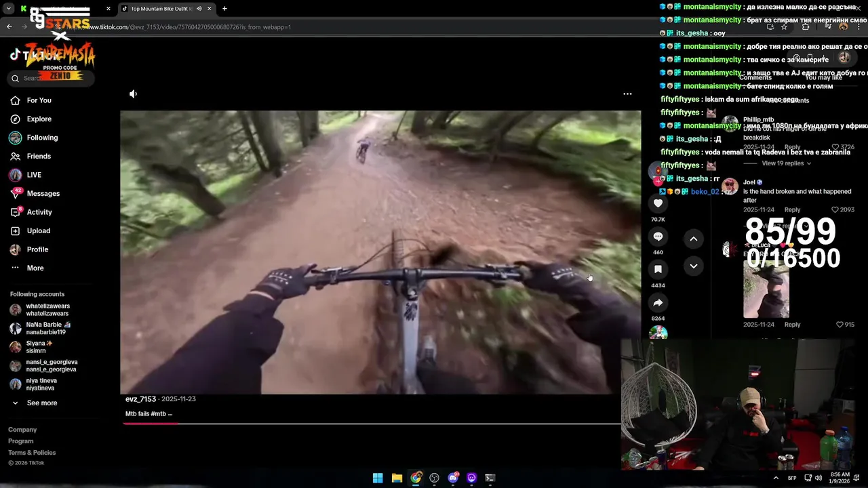Click the Company footer link
This screenshot has height=488, width=868.
click(x=22, y=430)
